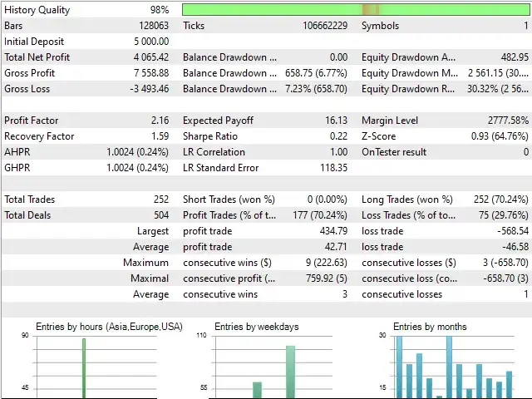
Task: Select the Z-Score value 0.93 (64.76%)
Action: (x=500, y=136)
